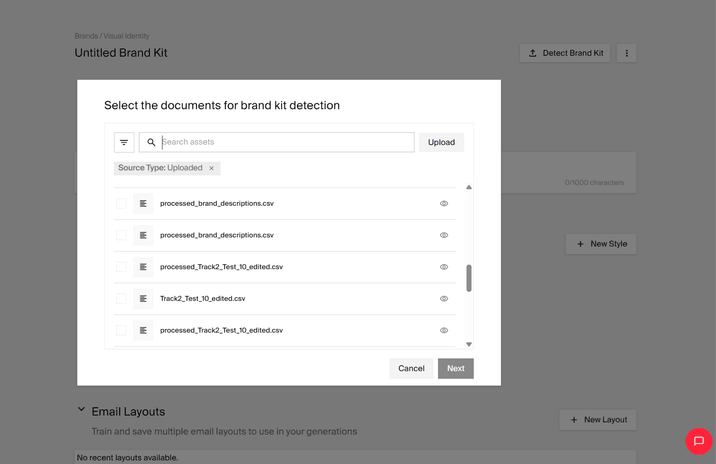Remove the Source Type: Uploaded filter chip
The image size is (716, 464).
(211, 168)
